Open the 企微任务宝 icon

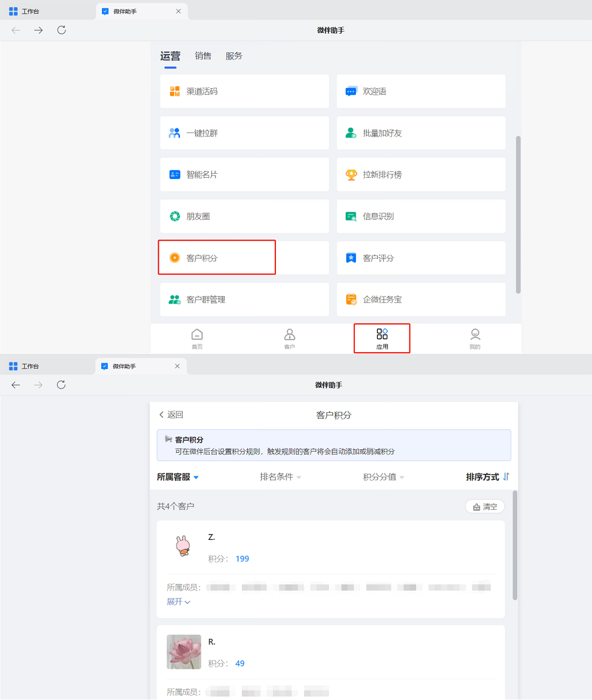[x=351, y=299]
